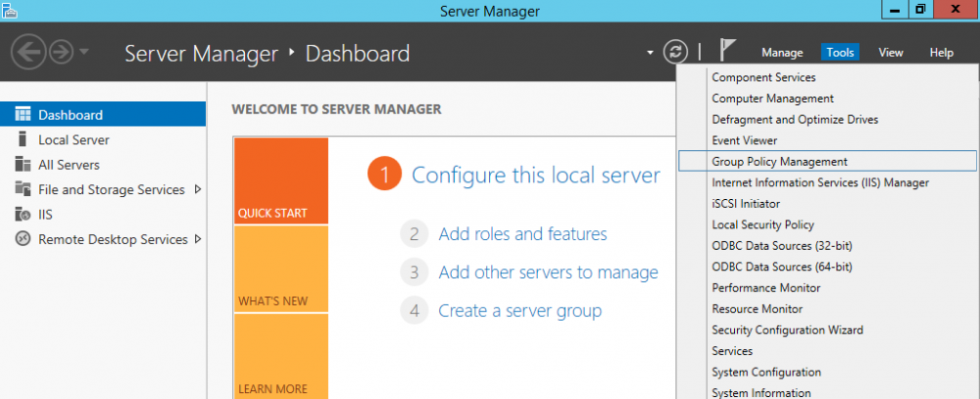Image resolution: width=980 pixels, height=399 pixels.
Task: Select the WHAT'S NEW tile
Action: (280, 269)
